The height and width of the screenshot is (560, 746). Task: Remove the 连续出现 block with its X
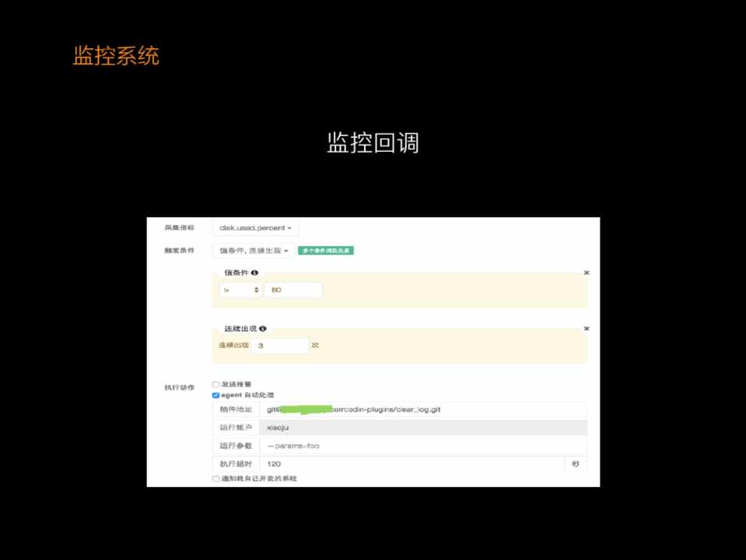[x=587, y=329]
